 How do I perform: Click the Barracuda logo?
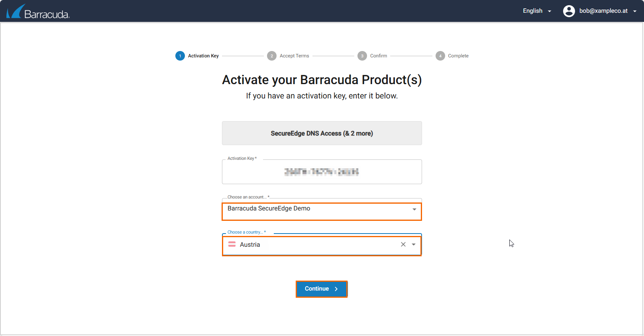tap(38, 12)
